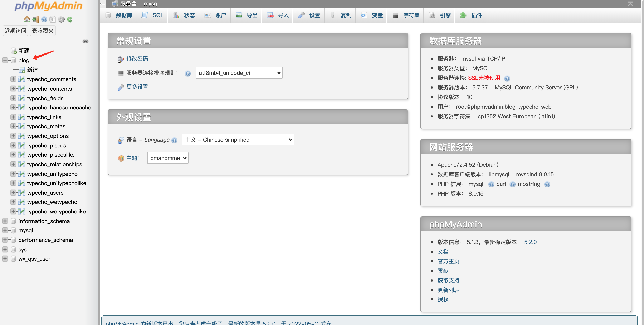Expand performance_schema database node
Screen dimensions: 644x325
[5, 240]
